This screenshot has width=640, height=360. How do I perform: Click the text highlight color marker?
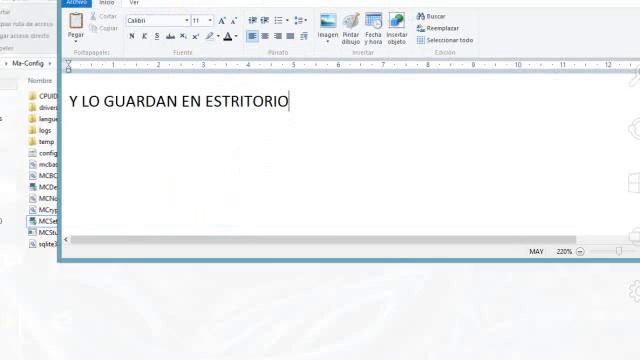click(209, 36)
